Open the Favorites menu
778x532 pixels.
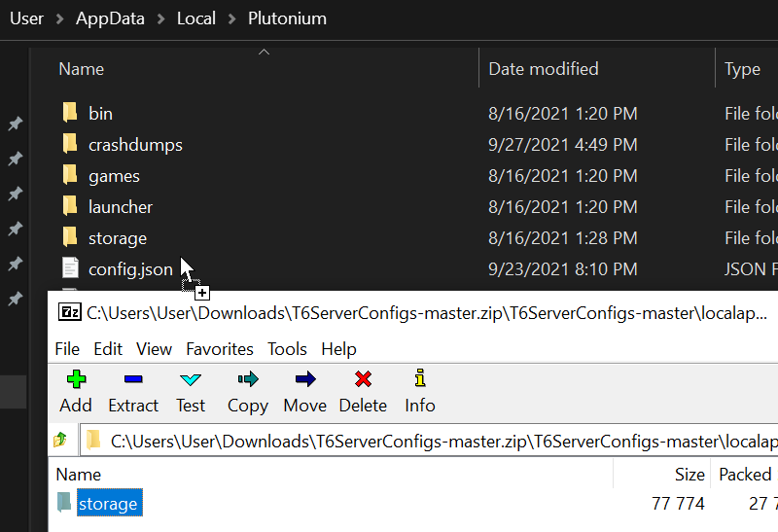click(219, 348)
